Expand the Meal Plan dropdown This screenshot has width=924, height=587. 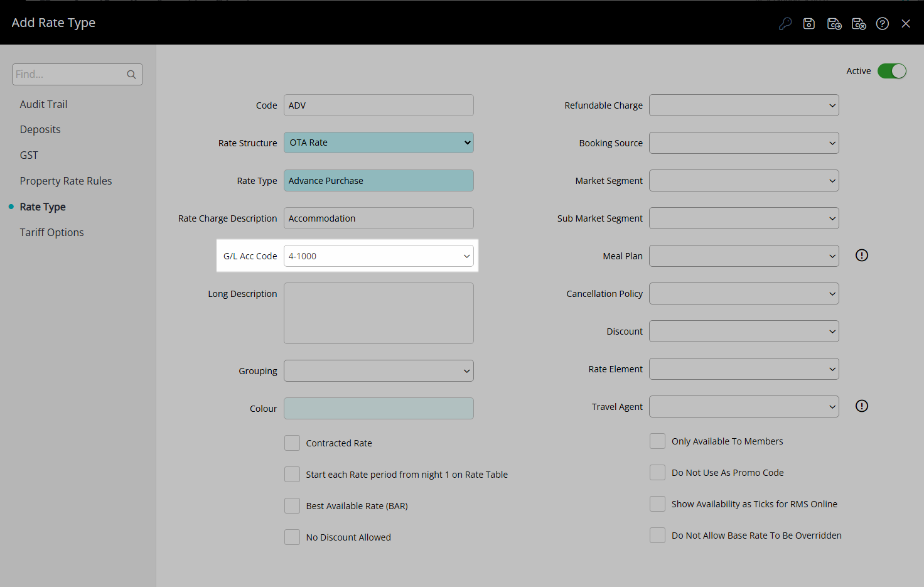pyautogui.click(x=744, y=256)
